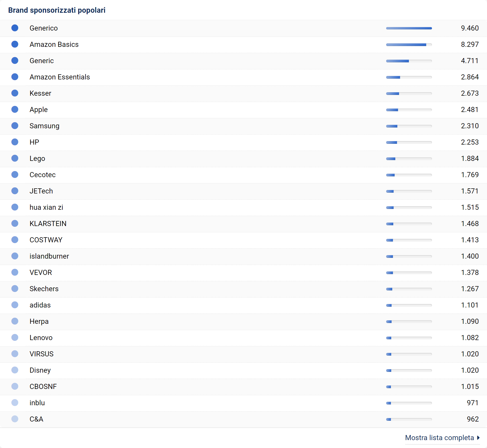Click the value 2.310
The height and width of the screenshot is (448, 487).
point(470,126)
